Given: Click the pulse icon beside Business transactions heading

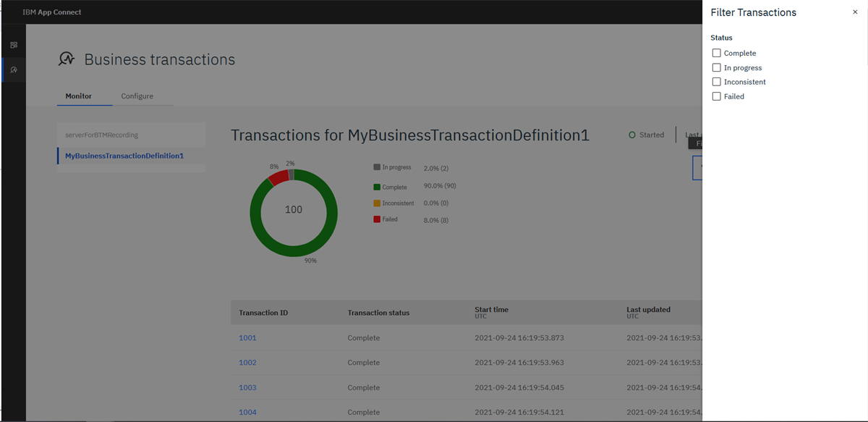Looking at the screenshot, I should click(x=67, y=59).
